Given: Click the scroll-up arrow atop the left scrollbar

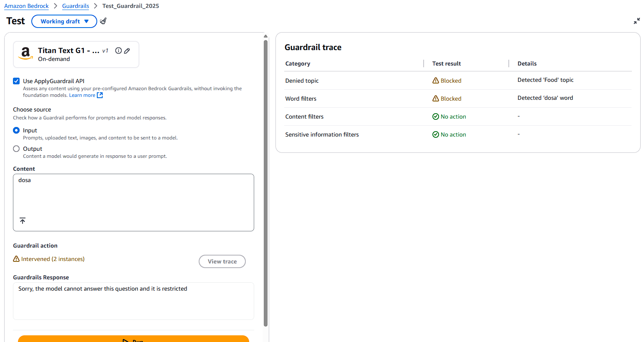Looking at the screenshot, I should coord(265,36).
